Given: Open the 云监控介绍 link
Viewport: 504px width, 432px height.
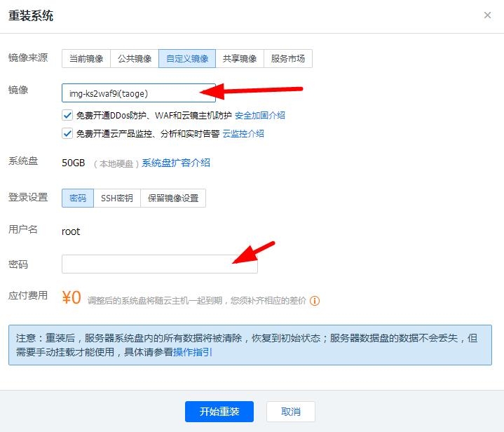Looking at the screenshot, I should tap(243, 133).
